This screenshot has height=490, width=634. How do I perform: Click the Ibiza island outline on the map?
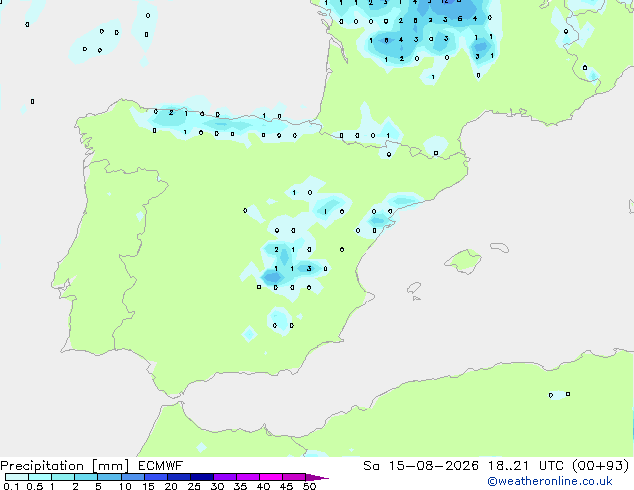click(x=414, y=288)
